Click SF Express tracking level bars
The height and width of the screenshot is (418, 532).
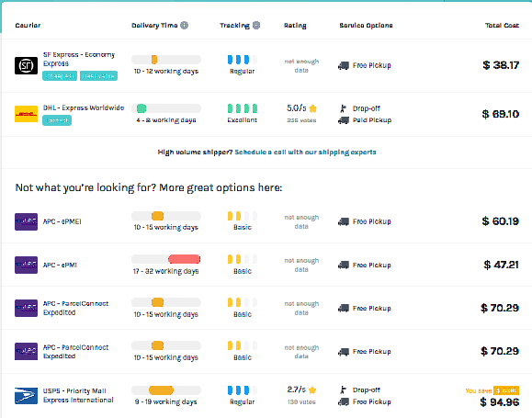tap(243, 60)
